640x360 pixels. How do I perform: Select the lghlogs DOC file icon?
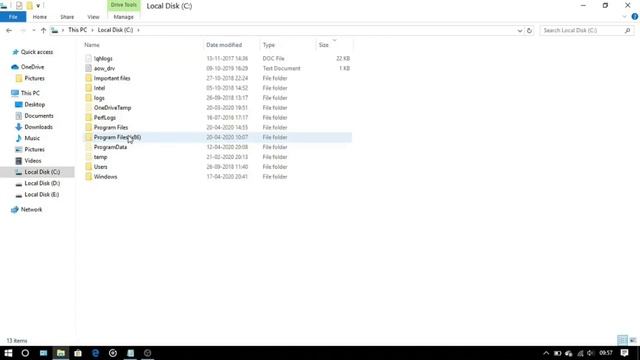[x=89, y=58]
